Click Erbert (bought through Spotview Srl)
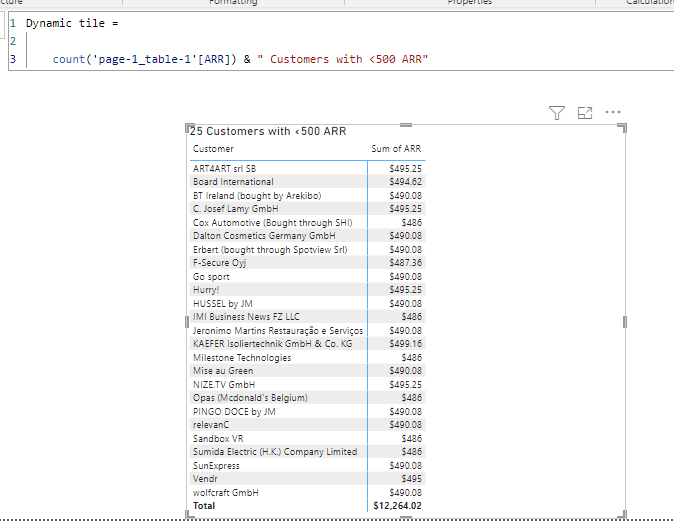 tap(270, 250)
